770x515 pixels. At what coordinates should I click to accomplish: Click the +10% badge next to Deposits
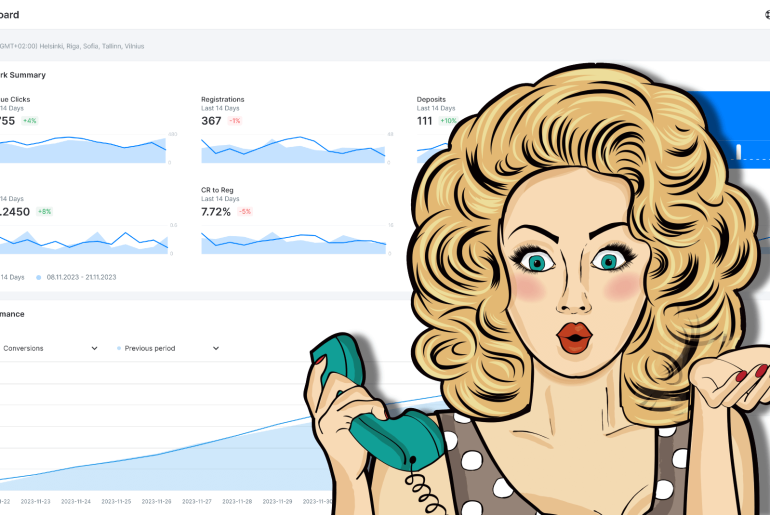point(447,121)
